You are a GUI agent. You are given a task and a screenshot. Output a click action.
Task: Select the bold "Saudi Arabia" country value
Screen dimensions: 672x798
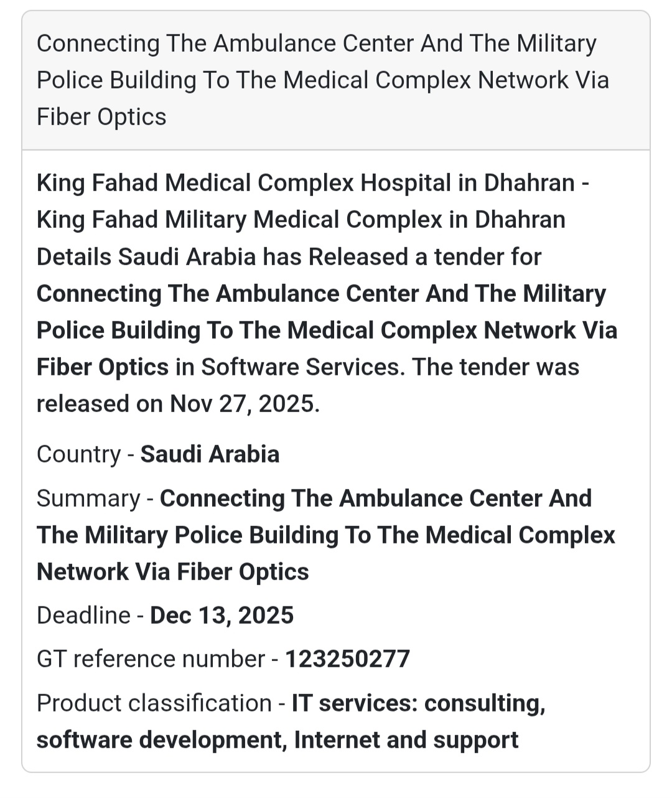point(210,454)
